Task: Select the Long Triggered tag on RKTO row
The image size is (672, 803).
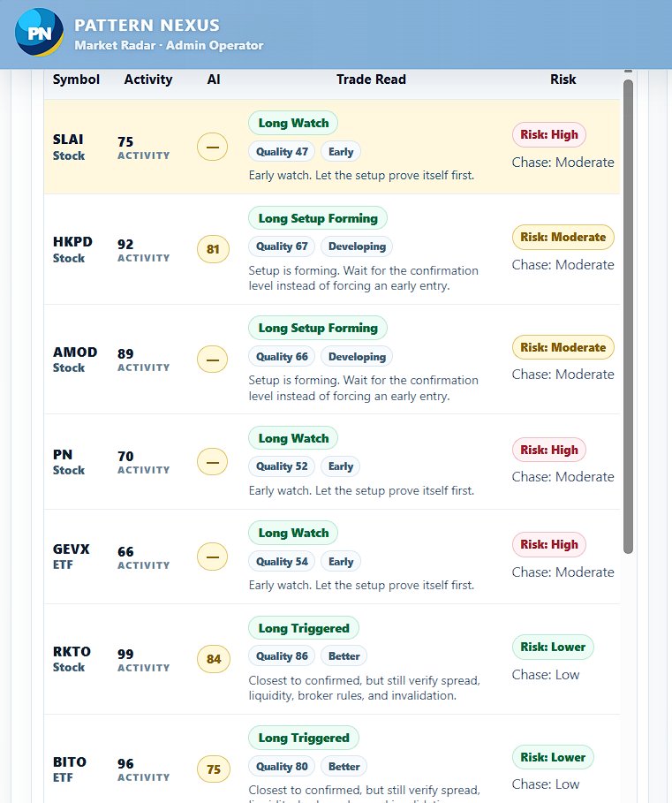Action: pos(304,628)
